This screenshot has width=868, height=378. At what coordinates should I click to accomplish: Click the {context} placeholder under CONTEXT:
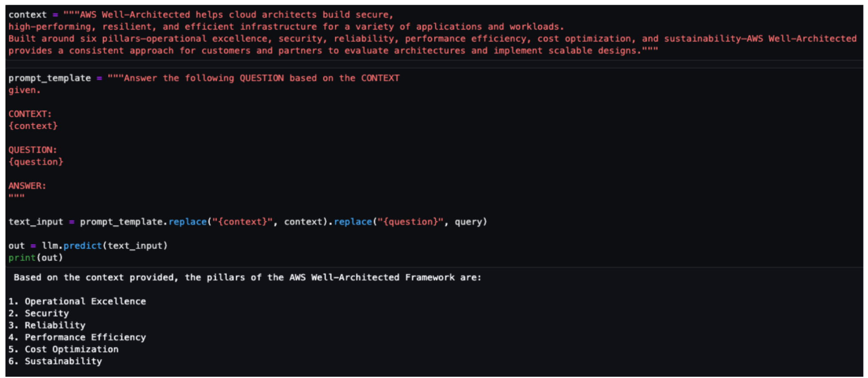click(x=33, y=126)
